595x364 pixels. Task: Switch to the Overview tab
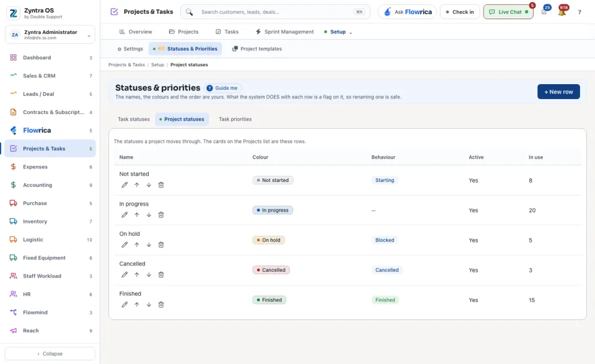[x=136, y=32]
